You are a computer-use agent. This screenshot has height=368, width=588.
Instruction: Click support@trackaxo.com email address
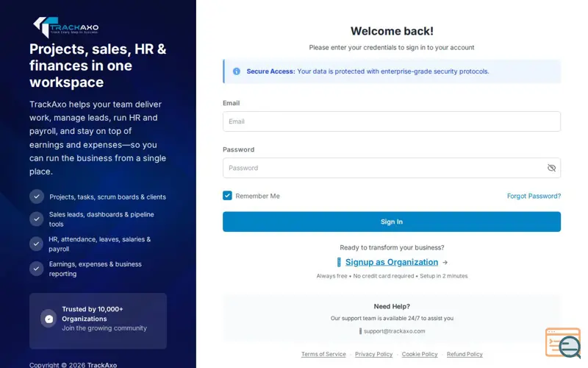point(394,331)
